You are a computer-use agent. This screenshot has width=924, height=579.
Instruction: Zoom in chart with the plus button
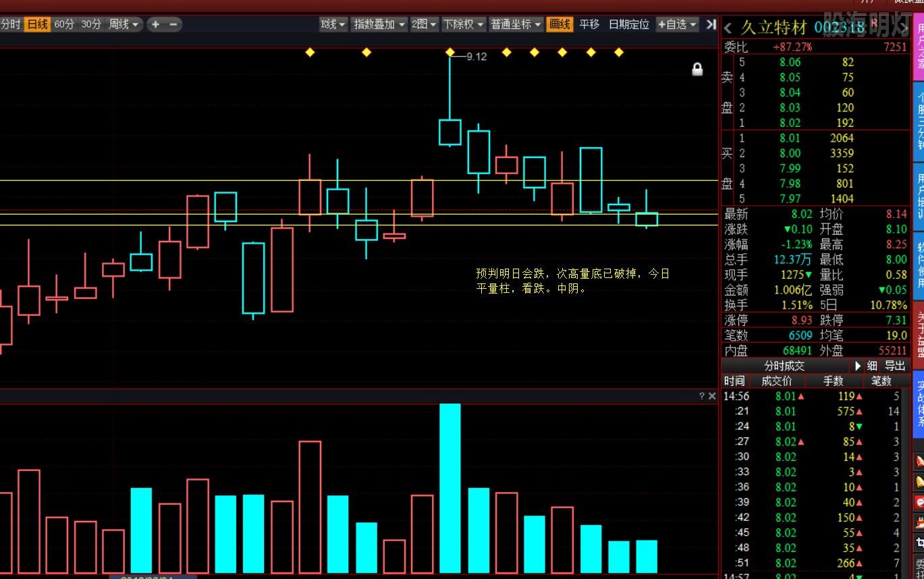click(x=155, y=24)
